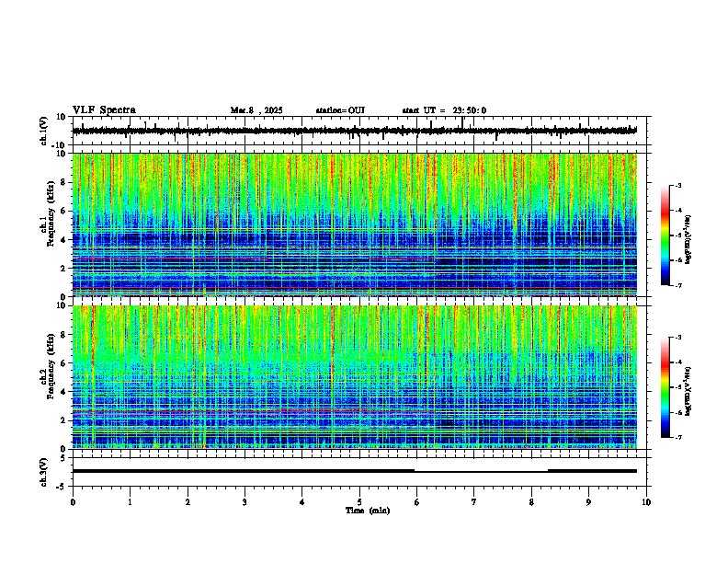
Task: Click the 'start UT = 23:50:0' label
Action: click(x=444, y=110)
